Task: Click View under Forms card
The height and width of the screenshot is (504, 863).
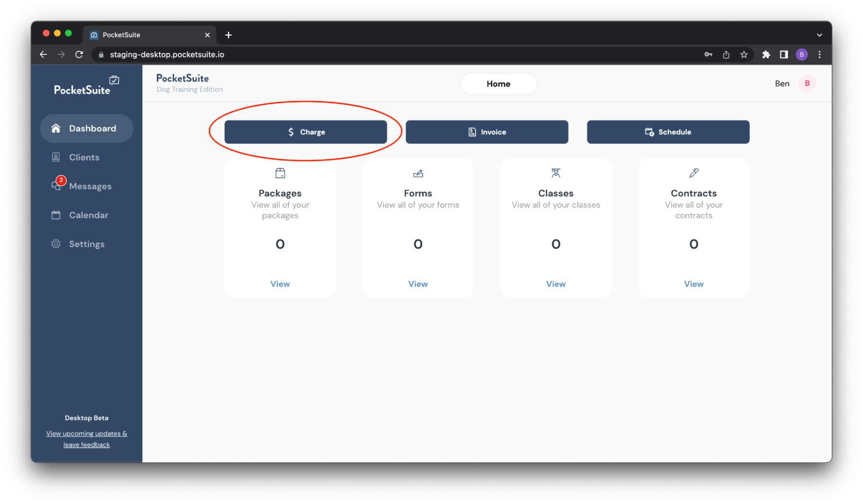Action: (x=418, y=284)
